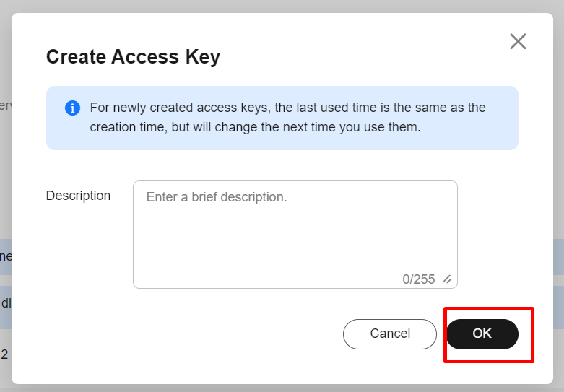The height and width of the screenshot is (392, 564).
Task: Focus the Description text area
Action: tap(295, 235)
